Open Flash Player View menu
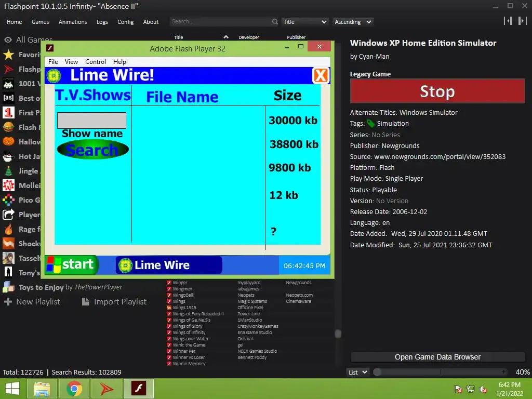The image size is (532, 399). click(x=71, y=62)
